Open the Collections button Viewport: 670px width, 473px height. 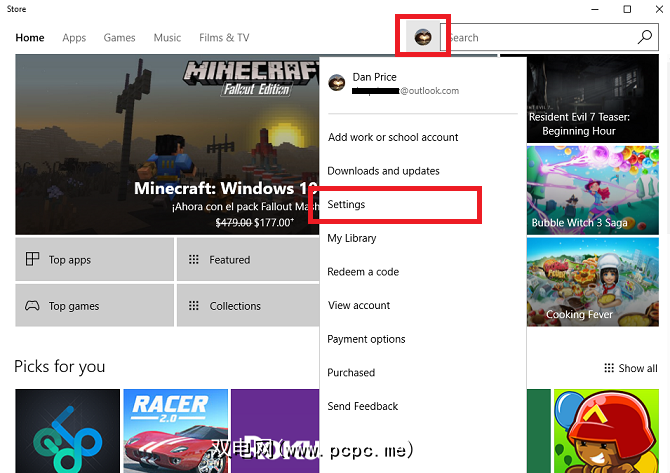[x=248, y=306]
